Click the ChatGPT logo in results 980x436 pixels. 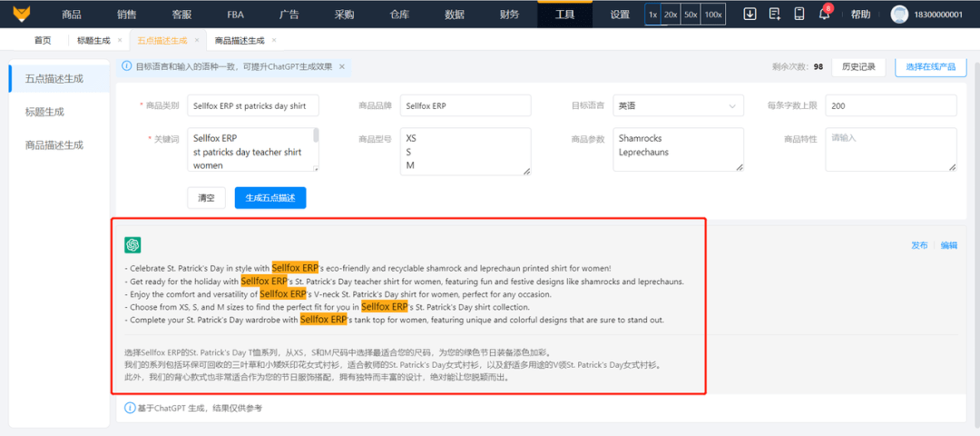[132, 245]
